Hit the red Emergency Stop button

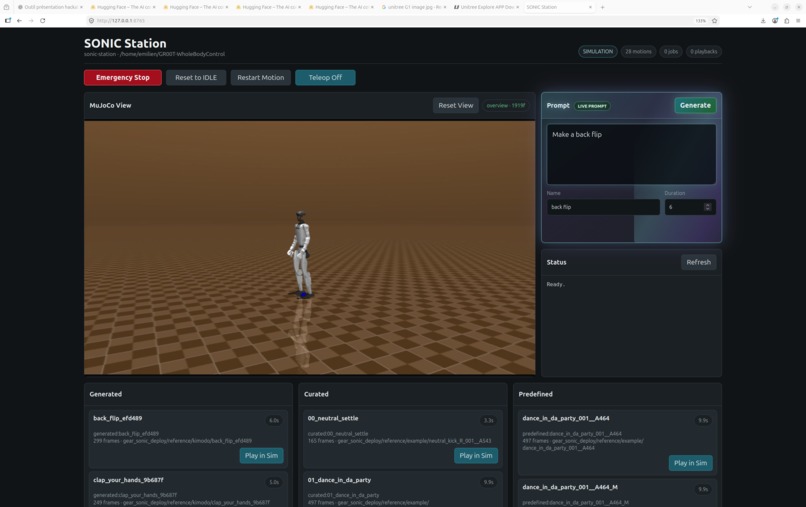(x=122, y=78)
